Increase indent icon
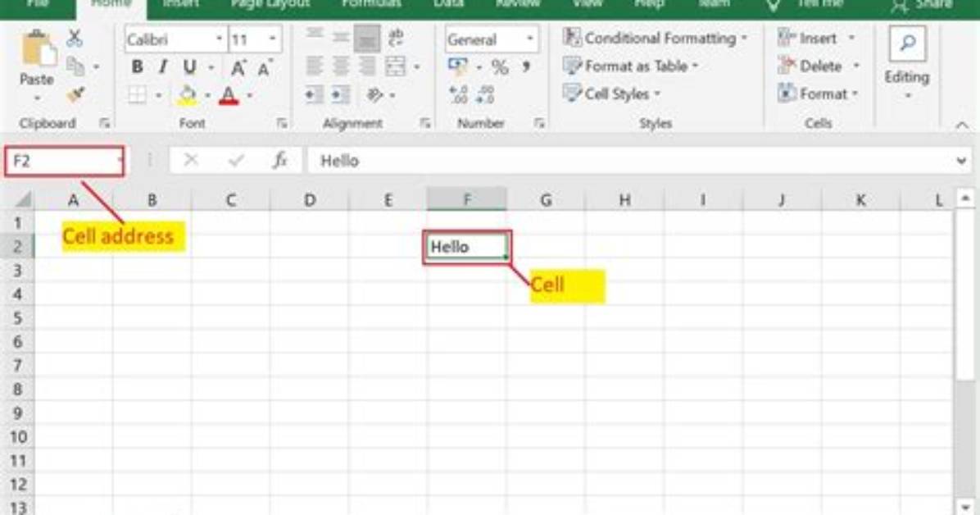 341,94
